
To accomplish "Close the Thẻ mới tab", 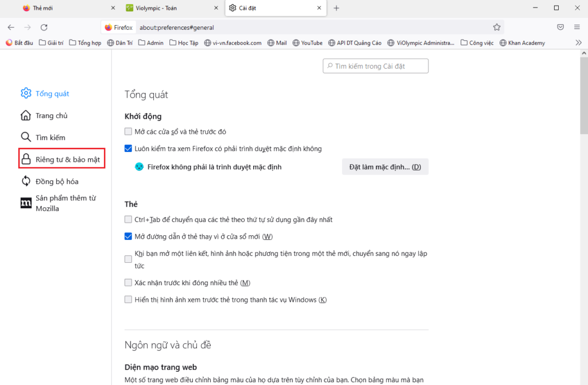I will point(113,8).
